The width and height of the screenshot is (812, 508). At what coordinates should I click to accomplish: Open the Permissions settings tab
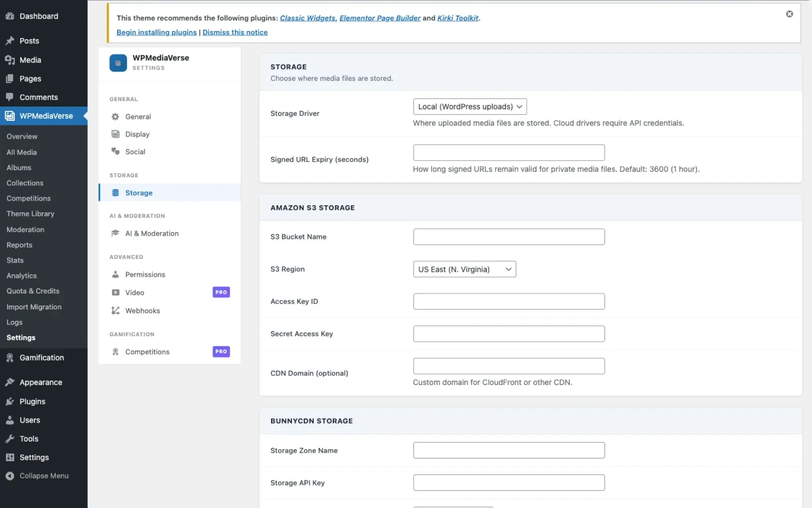[x=170, y=274]
